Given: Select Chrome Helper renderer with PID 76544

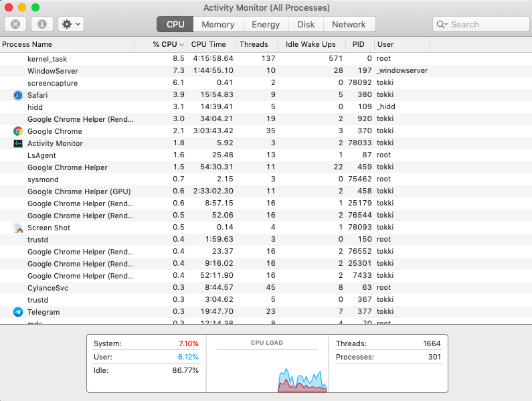Looking at the screenshot, I should click(266, 216).
